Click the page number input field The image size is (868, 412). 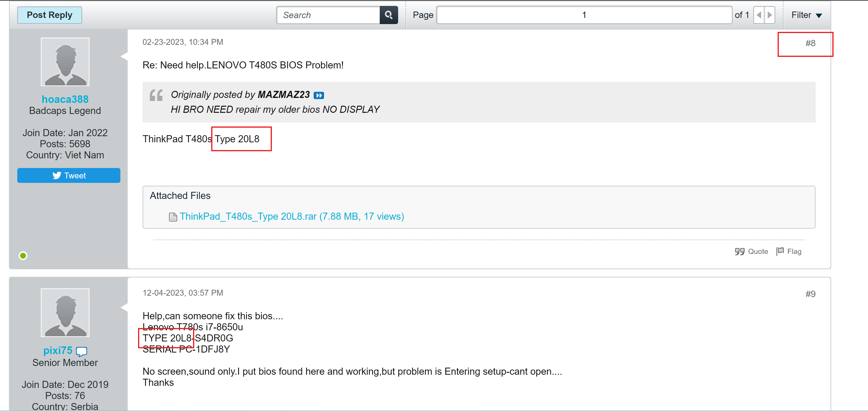coord(584,15)
